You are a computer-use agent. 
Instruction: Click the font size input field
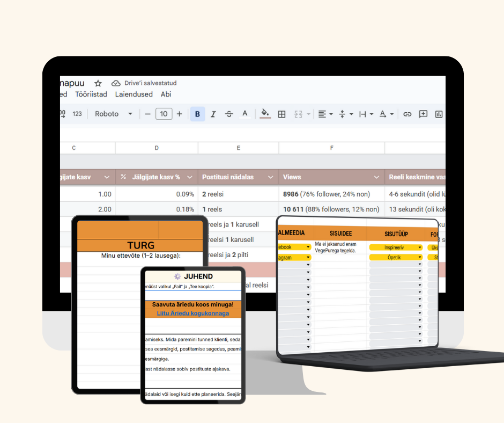point(164,114)
